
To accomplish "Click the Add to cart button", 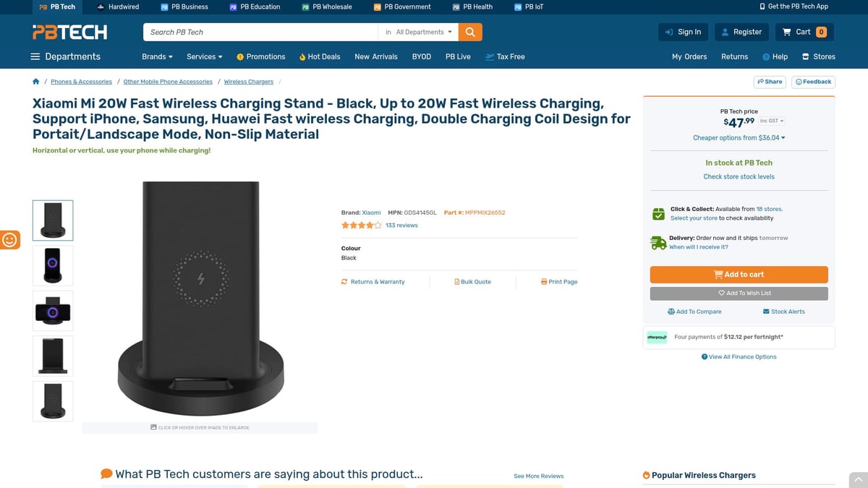I will 739,275.
